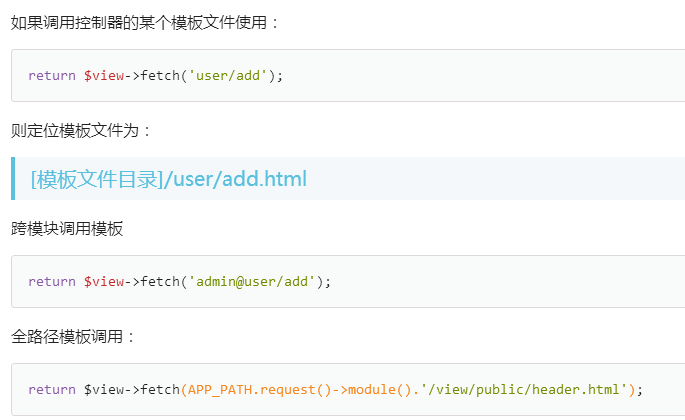Click $view variable in the first code block

coord(104,76)
